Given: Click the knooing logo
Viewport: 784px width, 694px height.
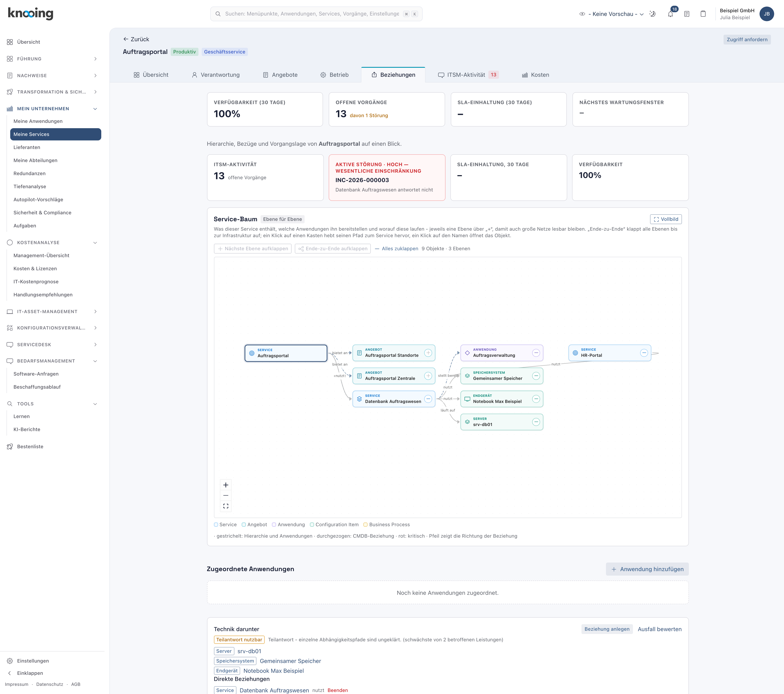Looking at the screenshot, I should point(31,13).
